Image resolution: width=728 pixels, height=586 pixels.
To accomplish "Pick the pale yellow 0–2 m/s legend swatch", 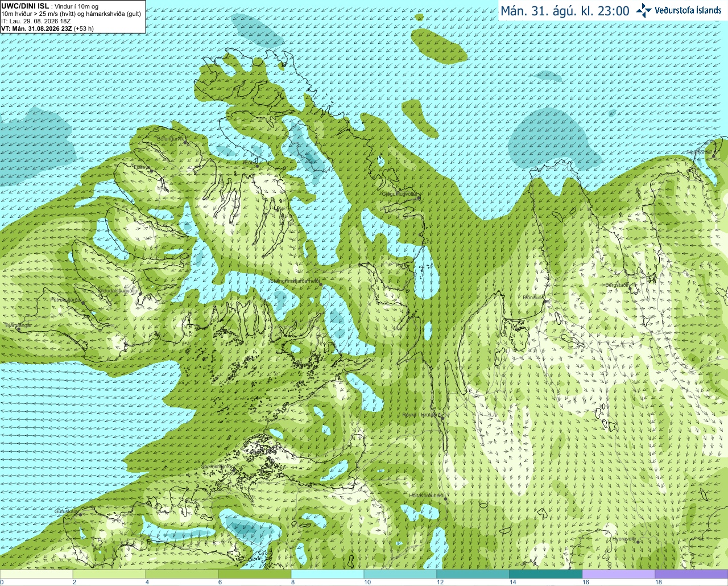I will point(36,574).
